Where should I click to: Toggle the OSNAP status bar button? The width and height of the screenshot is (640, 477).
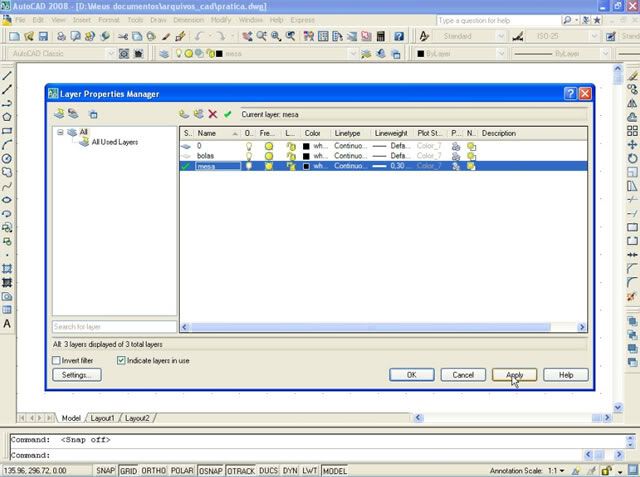(210, 471)
